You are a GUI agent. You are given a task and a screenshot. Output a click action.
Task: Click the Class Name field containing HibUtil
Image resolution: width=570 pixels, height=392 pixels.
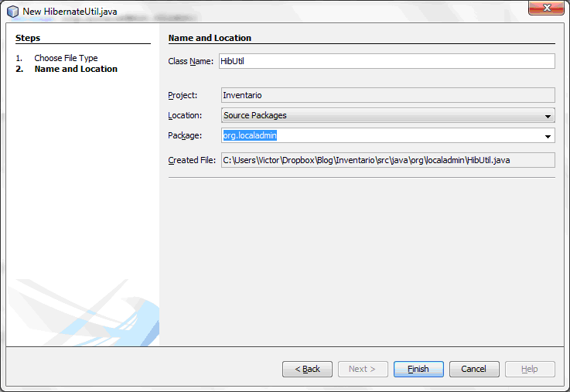point(387,61)
